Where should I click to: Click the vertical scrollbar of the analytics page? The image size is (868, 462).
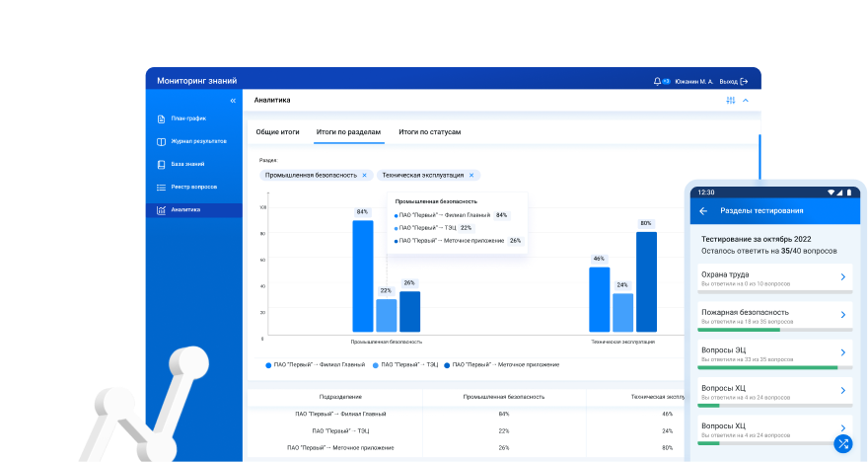759,157
